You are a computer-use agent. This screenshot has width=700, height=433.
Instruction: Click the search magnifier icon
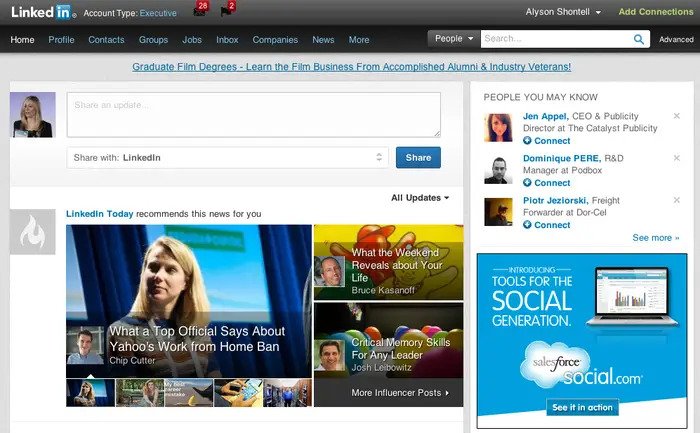(639, 40)
